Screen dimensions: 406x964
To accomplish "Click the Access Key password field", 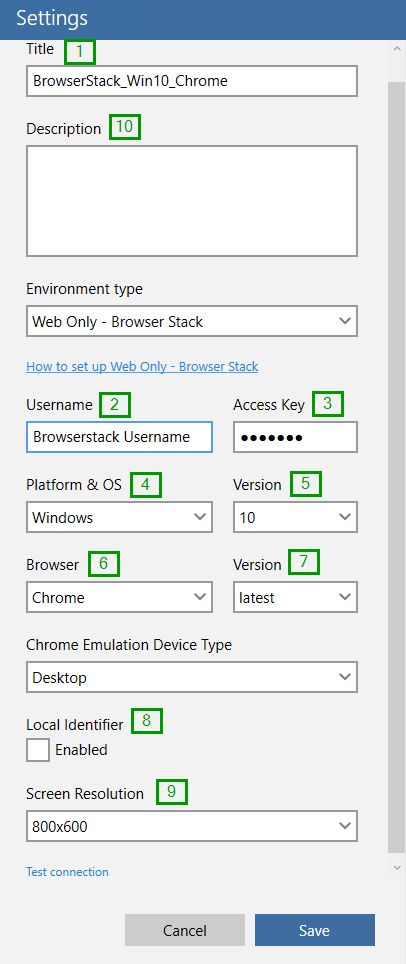I will (x=295, y=437).
